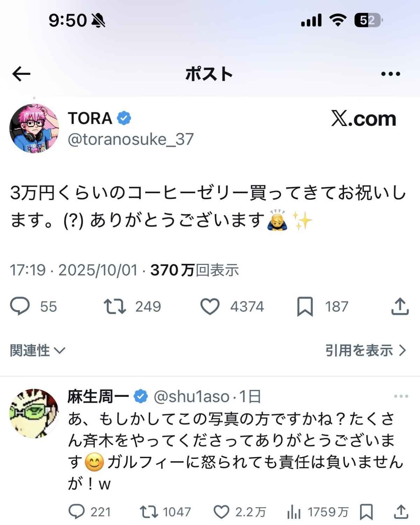The width and height of the screenshot is (420, 525).
Task: Visit the @toranosuke_37 handle link
Action: (x=131, y=139)
